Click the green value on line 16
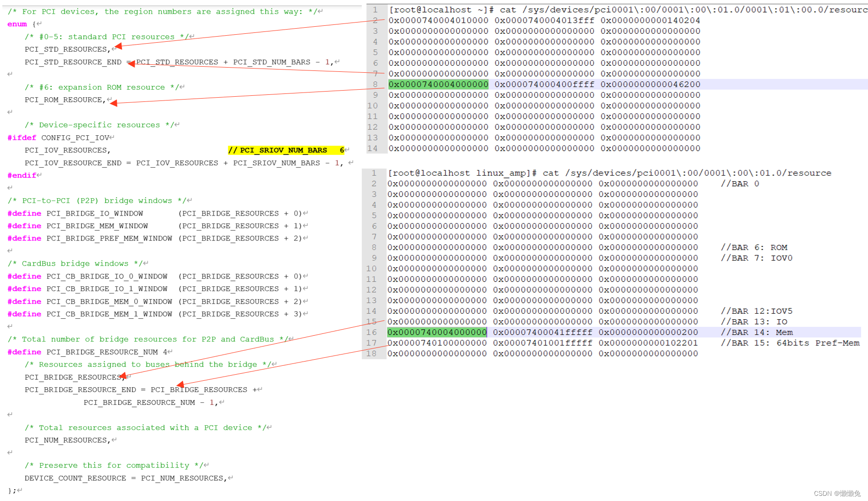Screen dimensions: 868x501 point(436,332)
